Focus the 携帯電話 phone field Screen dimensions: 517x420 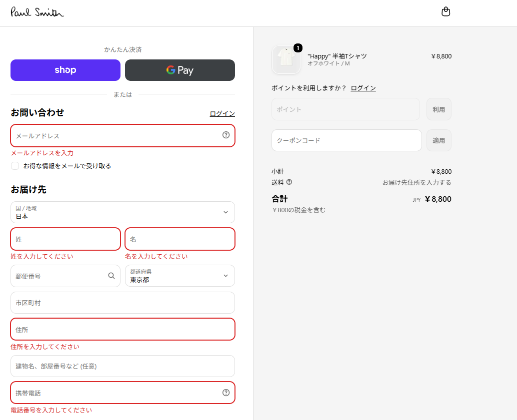tap(122, 393)
